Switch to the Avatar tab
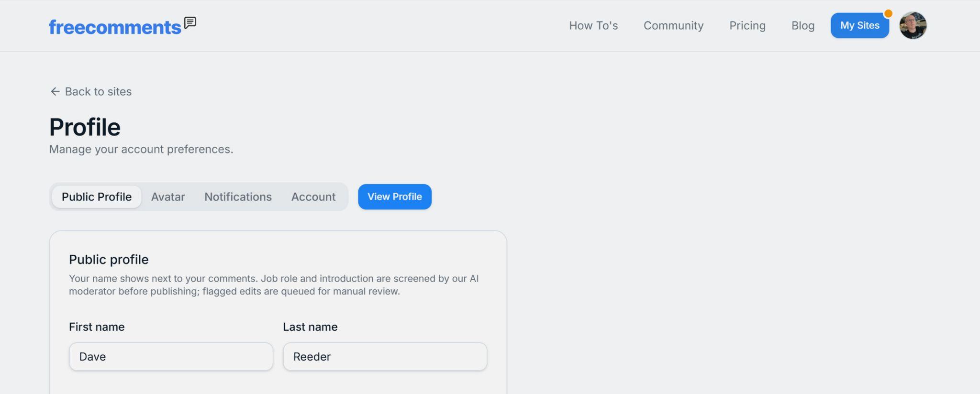 [168, 197]
